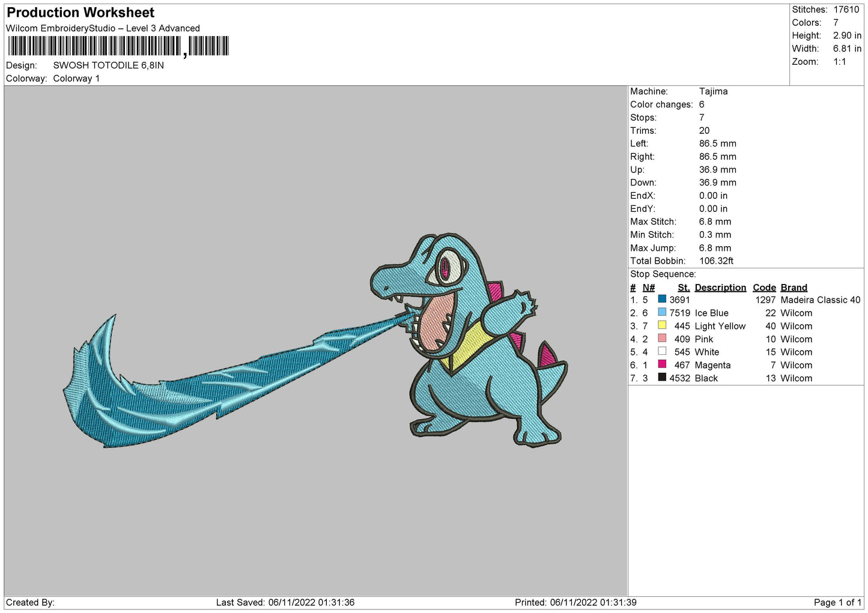868x613 pixels.
Task: Click the Brand column header
Action: pyautogui.click(x=794, y=288)
